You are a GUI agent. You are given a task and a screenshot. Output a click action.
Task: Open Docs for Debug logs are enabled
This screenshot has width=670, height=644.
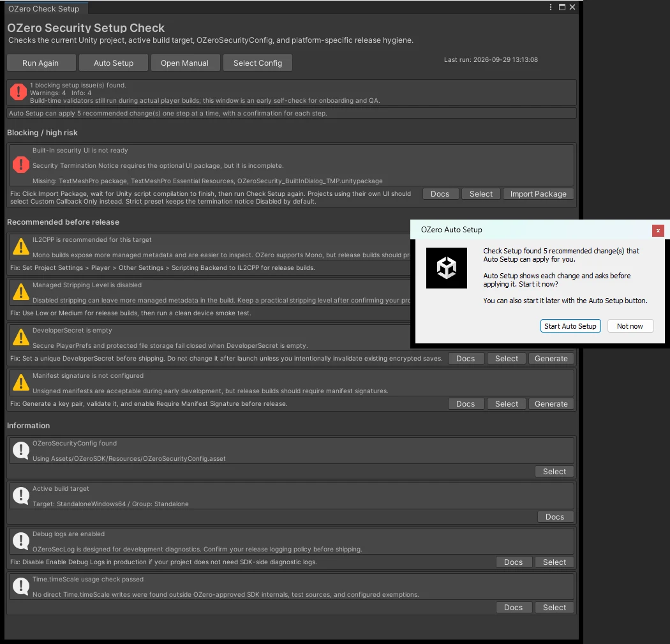(x=514, y=562)
